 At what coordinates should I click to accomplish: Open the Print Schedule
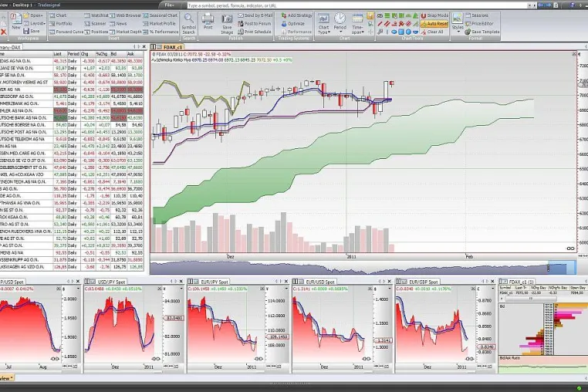pyautogui.click(x=254, y=32)
